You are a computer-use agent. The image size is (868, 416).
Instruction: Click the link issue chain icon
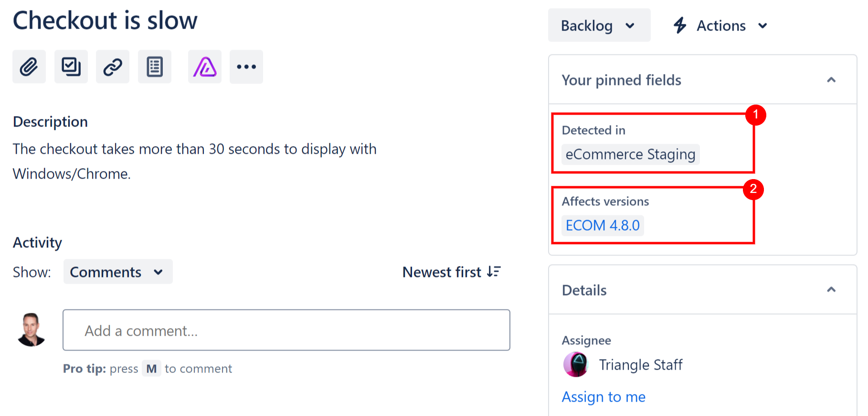113,67
